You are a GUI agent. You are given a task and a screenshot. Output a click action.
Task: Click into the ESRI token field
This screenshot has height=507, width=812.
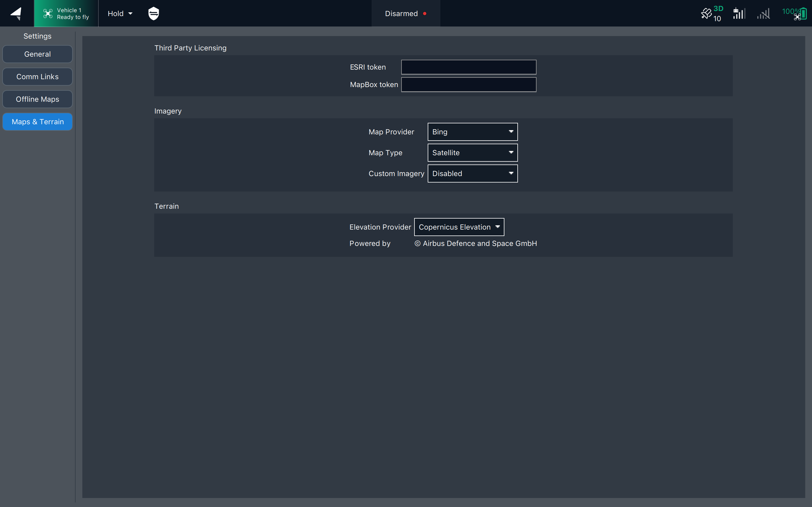[x=468, y=67]
